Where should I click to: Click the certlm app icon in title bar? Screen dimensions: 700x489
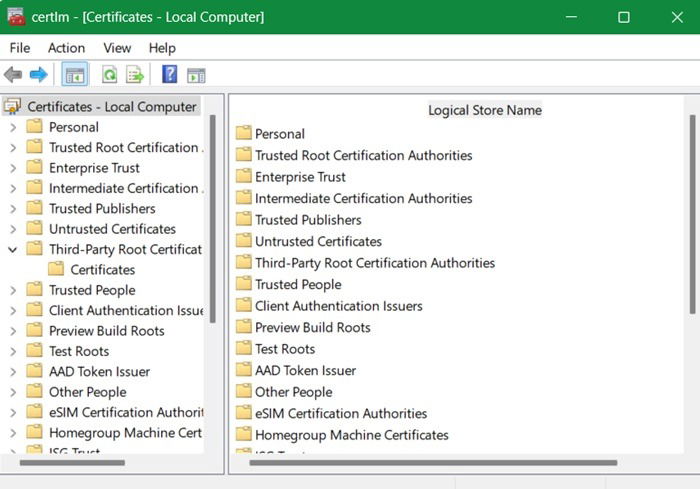pyautogui.click(x=16, y=17)
